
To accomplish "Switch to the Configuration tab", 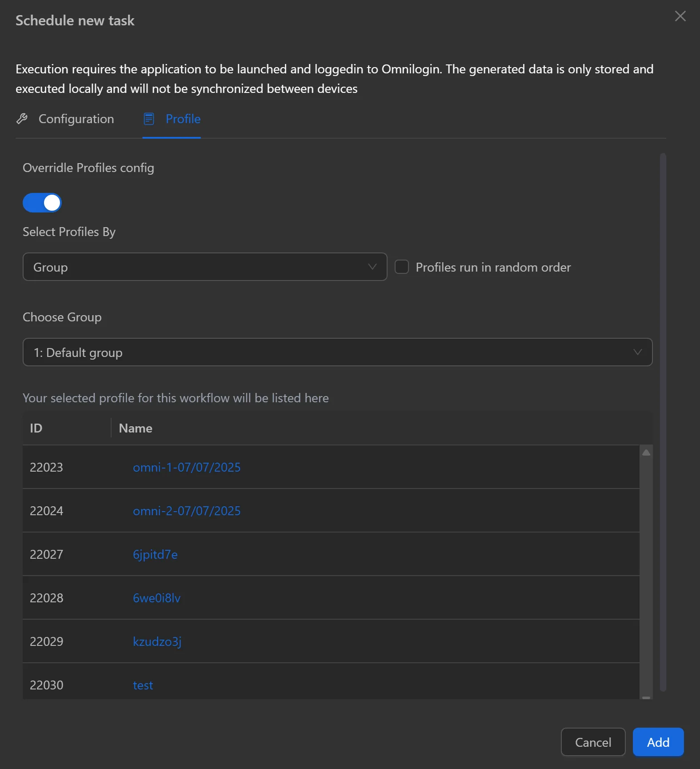I will click(76, 119).
